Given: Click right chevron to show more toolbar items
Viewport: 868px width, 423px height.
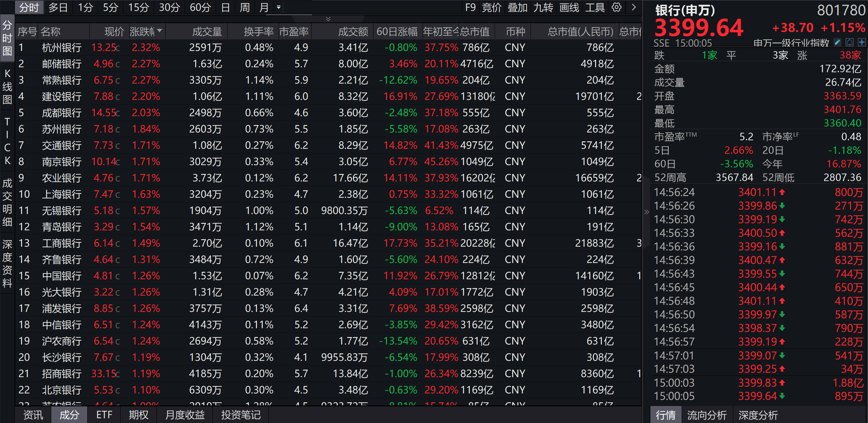Looking at the screenshot, I should [x=633, y=7].
